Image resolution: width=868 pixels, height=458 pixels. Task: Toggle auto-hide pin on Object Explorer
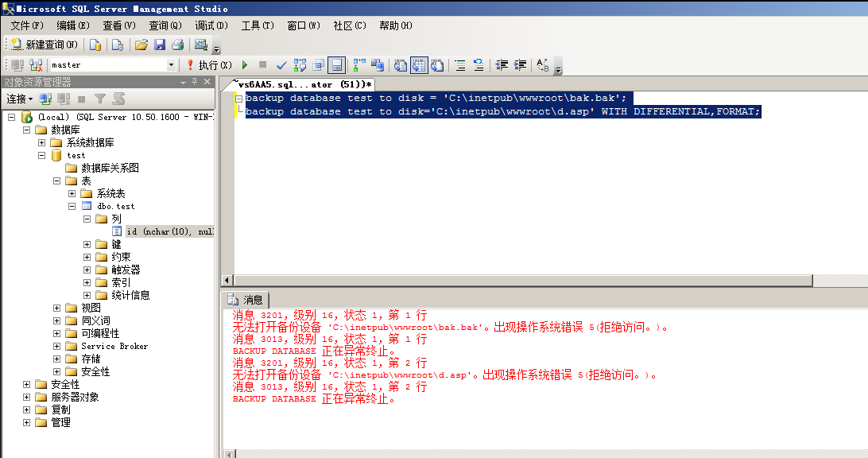(194, 82)
